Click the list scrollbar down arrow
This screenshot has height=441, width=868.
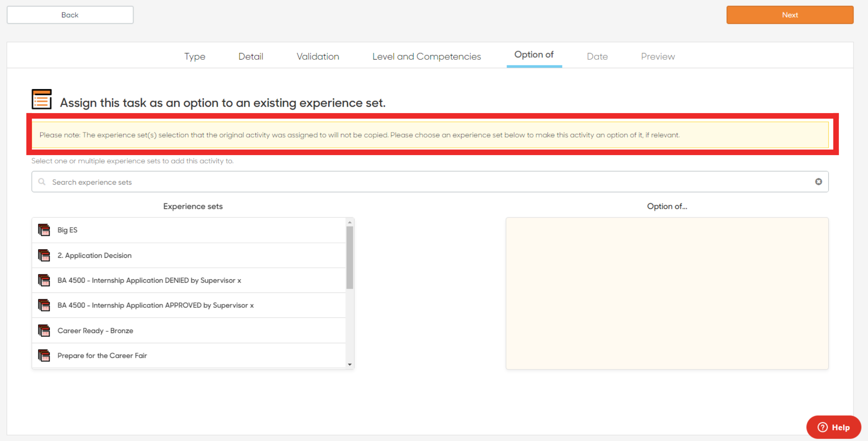click(350, 364)
